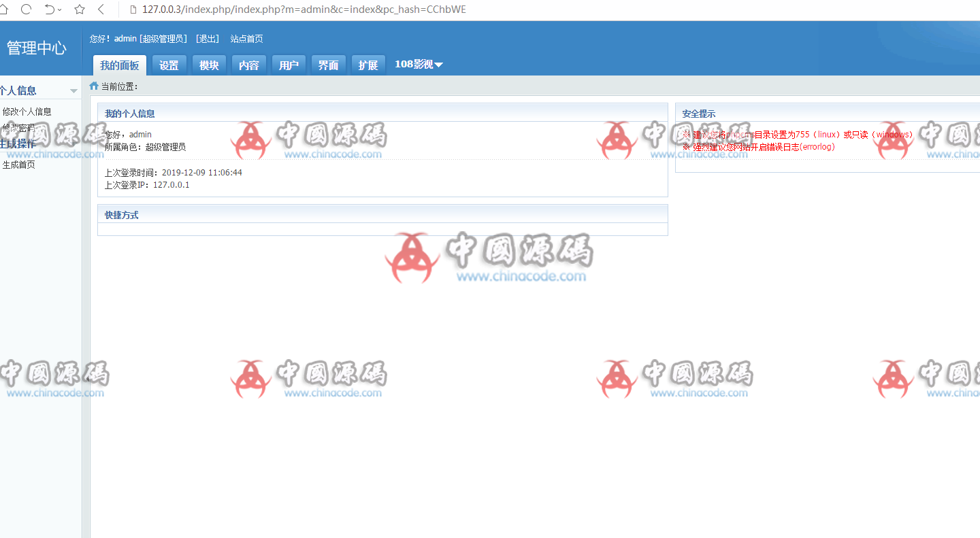Click the browser refresh icon
980x538 pixels.
27,10
